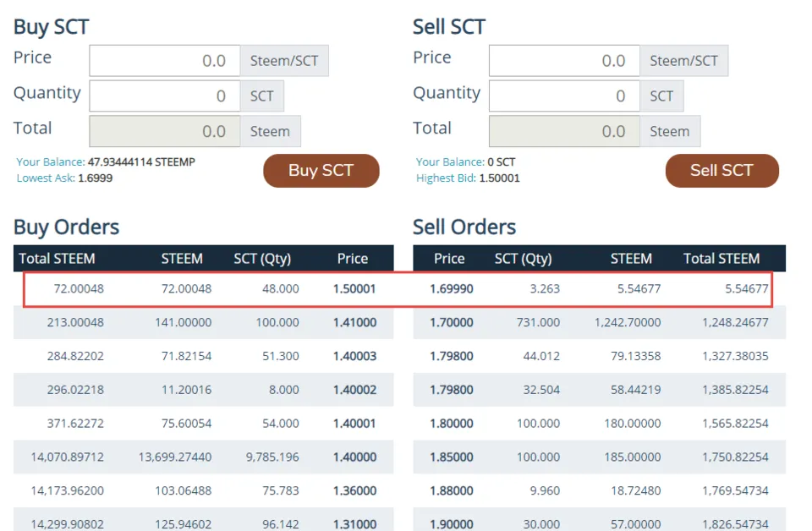Click the Sell balance 0 SCT

[502, 162]
